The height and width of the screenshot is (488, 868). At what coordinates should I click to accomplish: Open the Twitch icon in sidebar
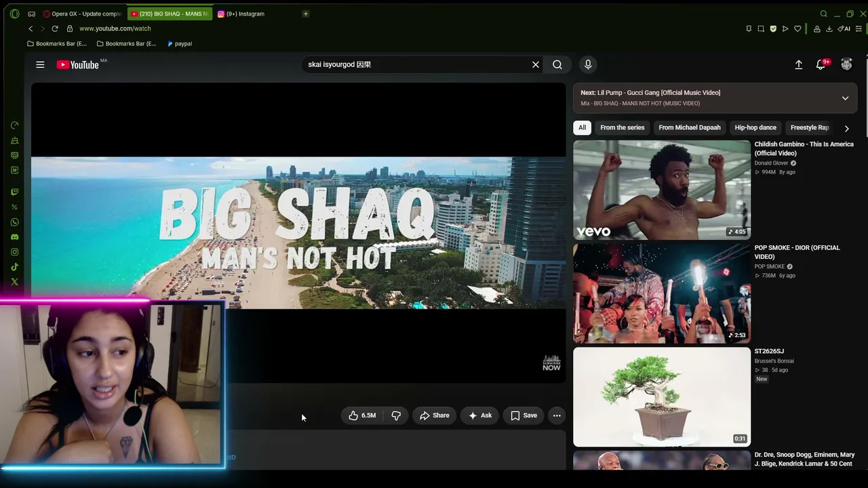click(15, 192)
